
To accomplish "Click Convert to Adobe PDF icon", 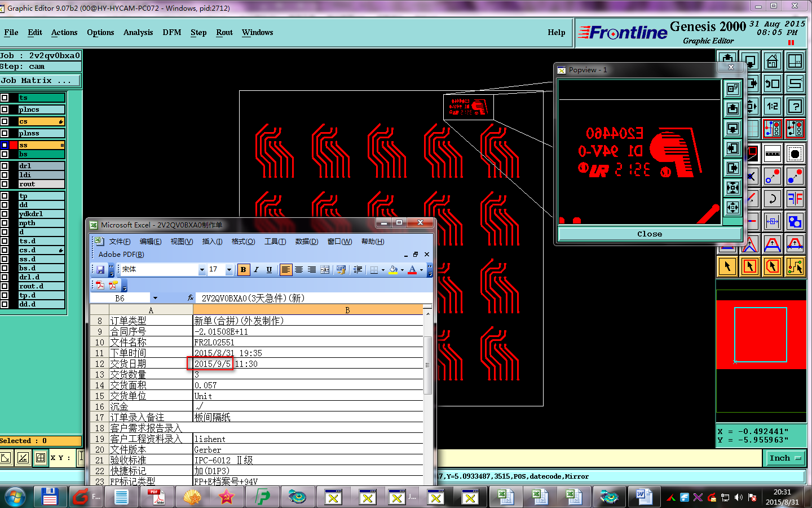I will point(100,285).
